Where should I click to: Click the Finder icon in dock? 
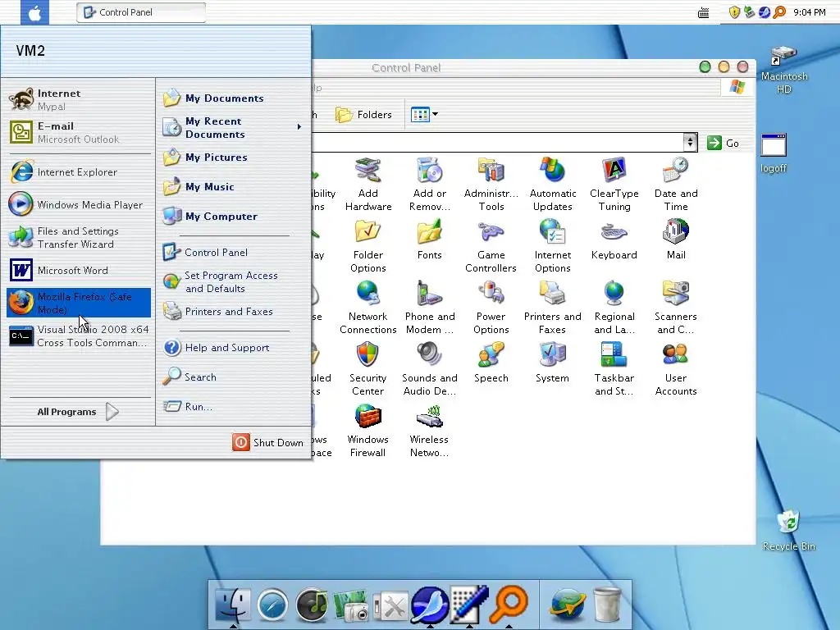point(232,605)
